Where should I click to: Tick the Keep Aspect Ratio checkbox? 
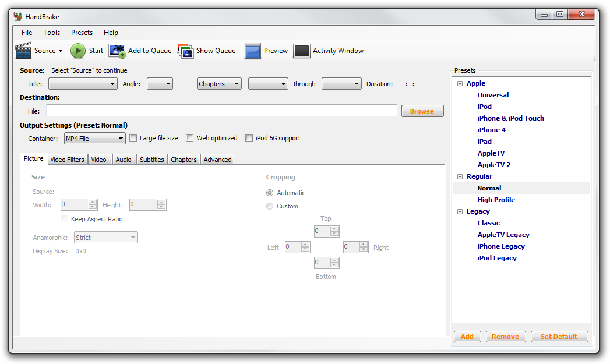[64, 218]
